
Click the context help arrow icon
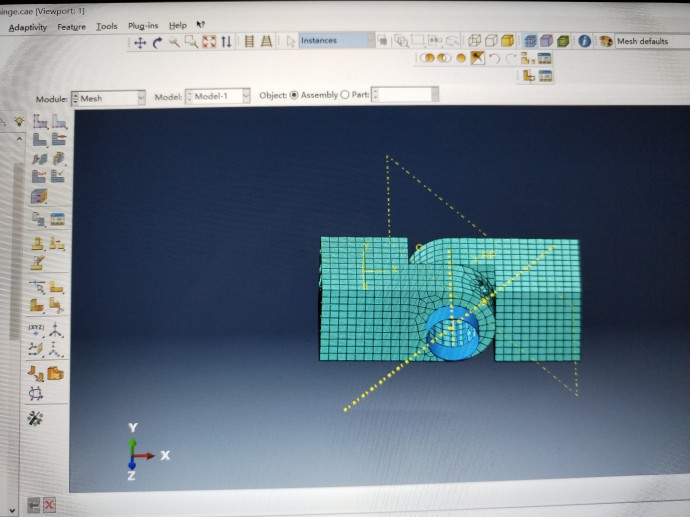(201, 25)
